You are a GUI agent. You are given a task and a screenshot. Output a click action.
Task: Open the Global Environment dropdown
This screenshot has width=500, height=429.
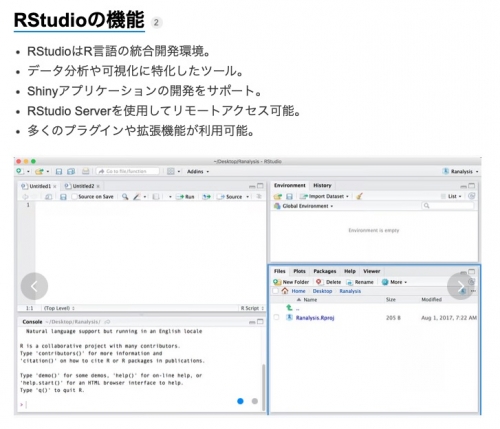click(303, 206)
